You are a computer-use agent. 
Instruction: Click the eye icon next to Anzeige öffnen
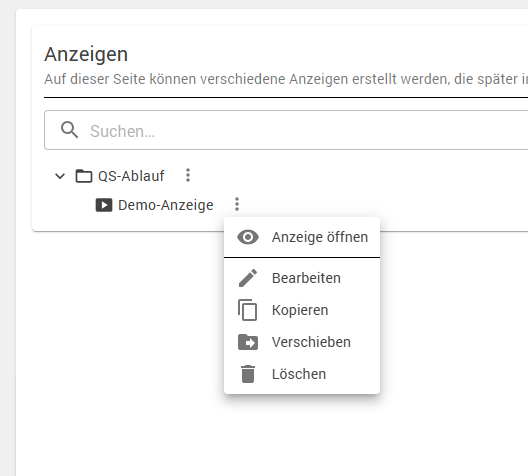[248, 237]
